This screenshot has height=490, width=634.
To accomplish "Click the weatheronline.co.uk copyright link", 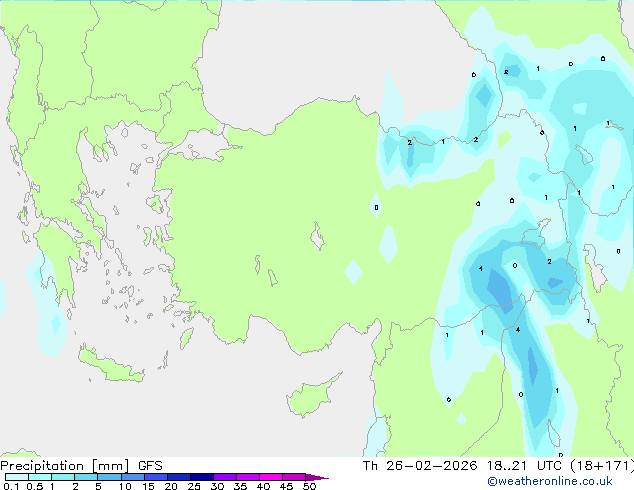I will coord(549,481).
